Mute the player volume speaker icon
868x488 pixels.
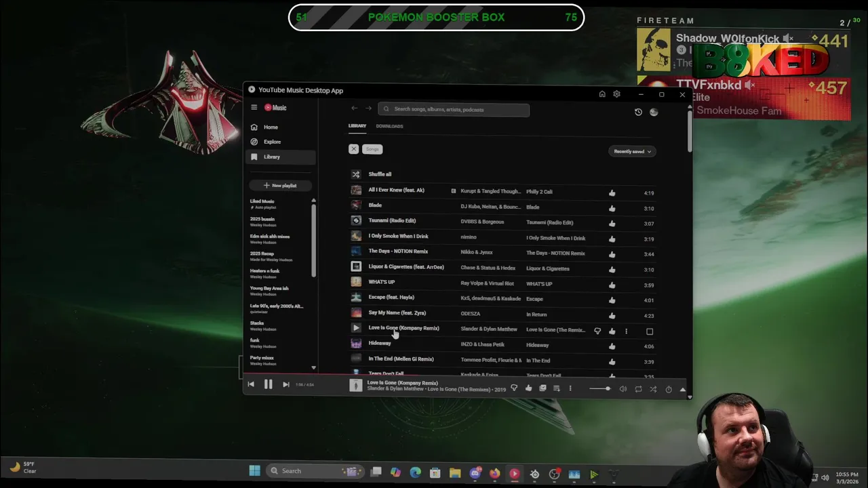click(x=623, y=389)
